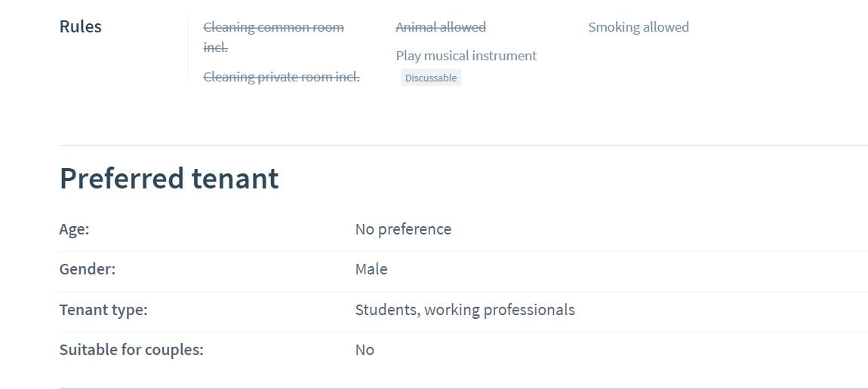
Task: Click the 'Discussable' badge
Action: [431, 78]
